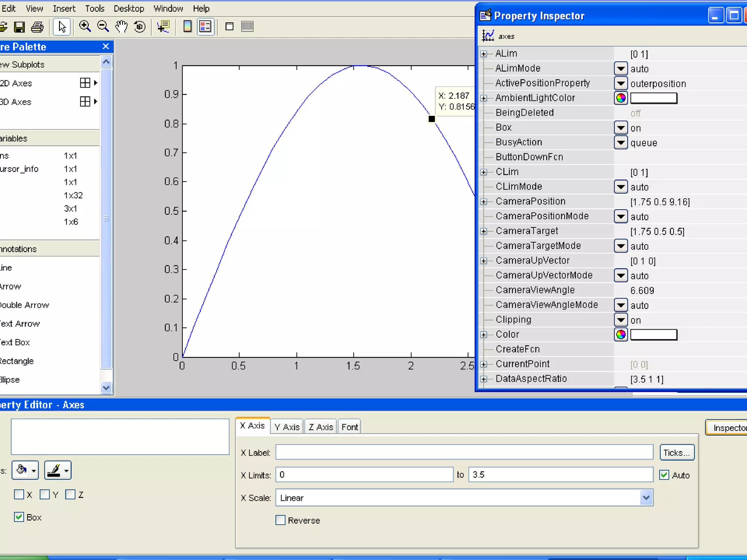Image resolution: width=747 pixels, height=560 pixels.
Task: Activate the Pan hand tool
Action: coord(121,27)
